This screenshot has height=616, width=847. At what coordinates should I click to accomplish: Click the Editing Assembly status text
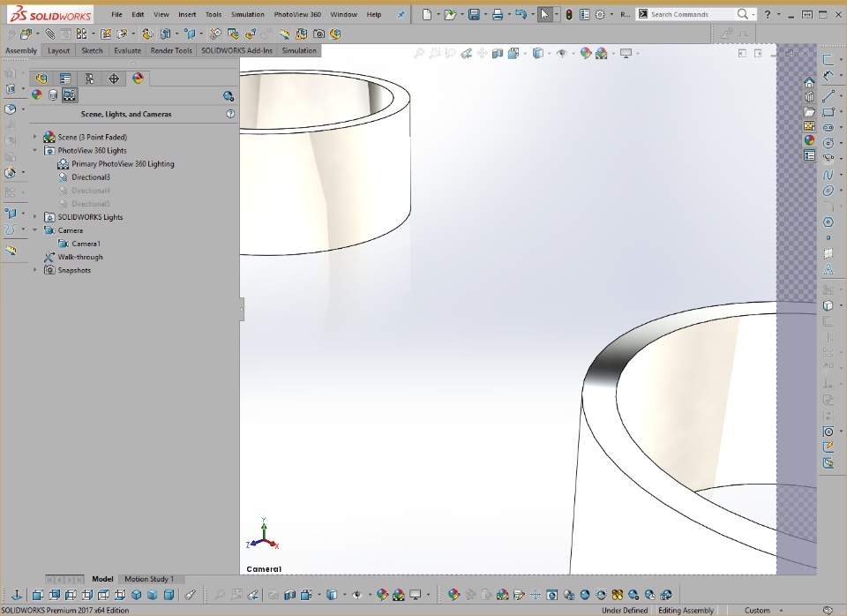[x=686, y=610]
